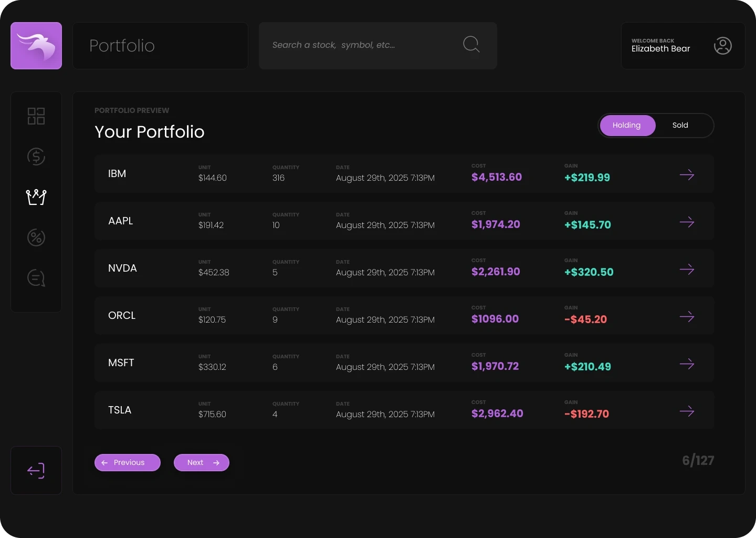The image size is (756, 538).
Task: Open the MSFT details arrow
Action: coord(687,364)
